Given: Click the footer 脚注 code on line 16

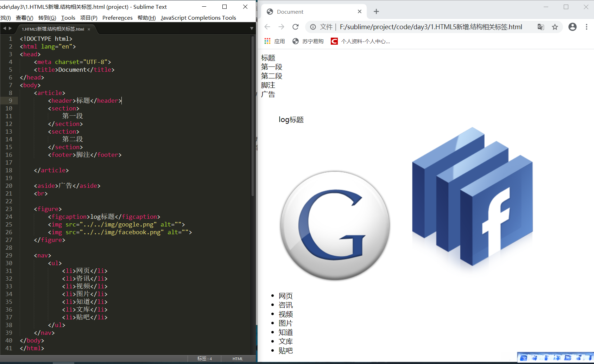Looking at the screenshot, I should [x=85, y=155].
